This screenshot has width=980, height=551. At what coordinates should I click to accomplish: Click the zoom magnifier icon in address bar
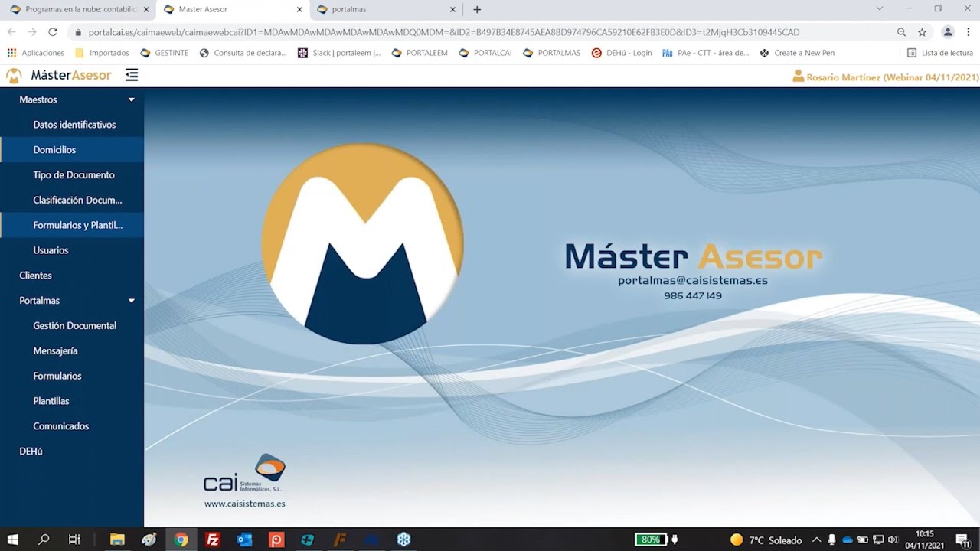click(901, 32)
